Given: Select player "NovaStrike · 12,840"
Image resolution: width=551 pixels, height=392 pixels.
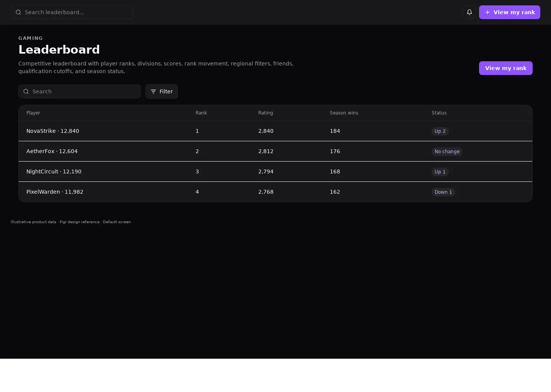Looking at the screenshot, I should 53,131.
